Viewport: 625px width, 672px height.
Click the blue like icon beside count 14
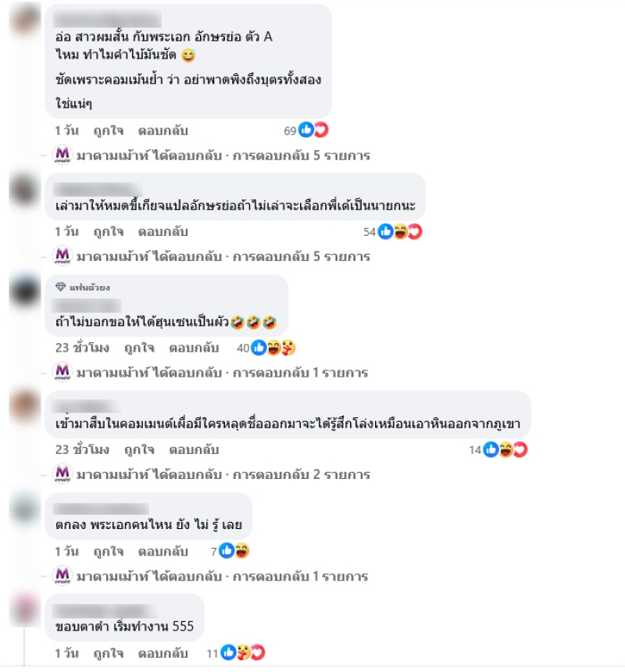click(x=491, y=449)
